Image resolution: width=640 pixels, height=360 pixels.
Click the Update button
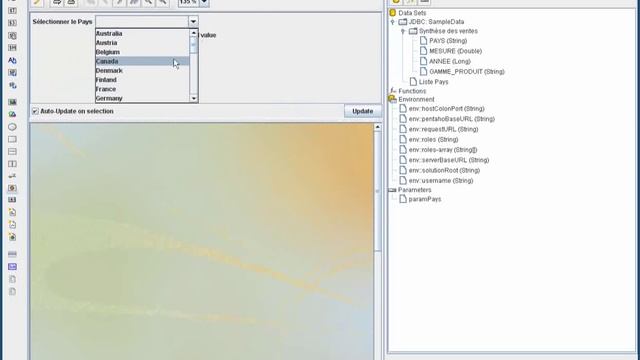pyautogui.click(x=362, y=111)
